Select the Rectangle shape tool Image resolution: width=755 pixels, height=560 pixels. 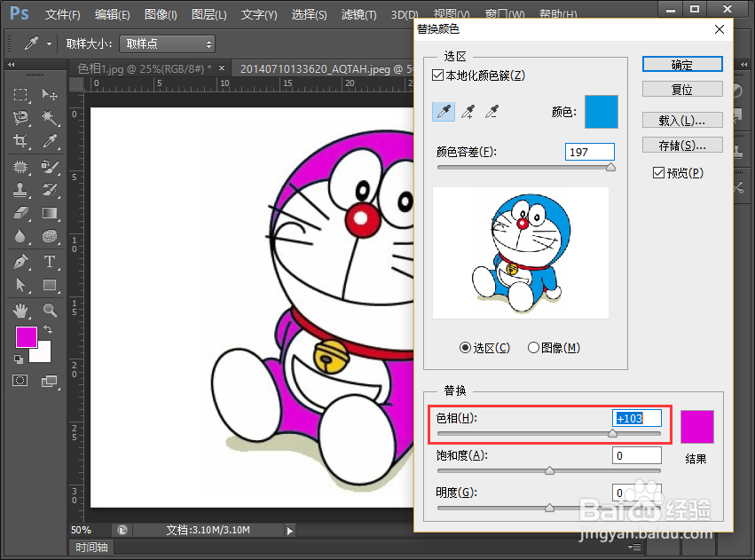pyautogui.click(x=49, y=285)
